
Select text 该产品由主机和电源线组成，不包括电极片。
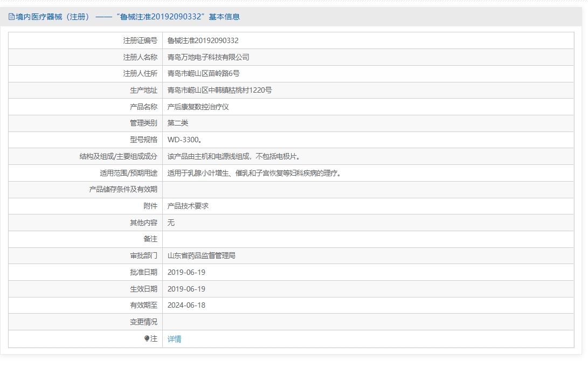click(x=233, y=156)
